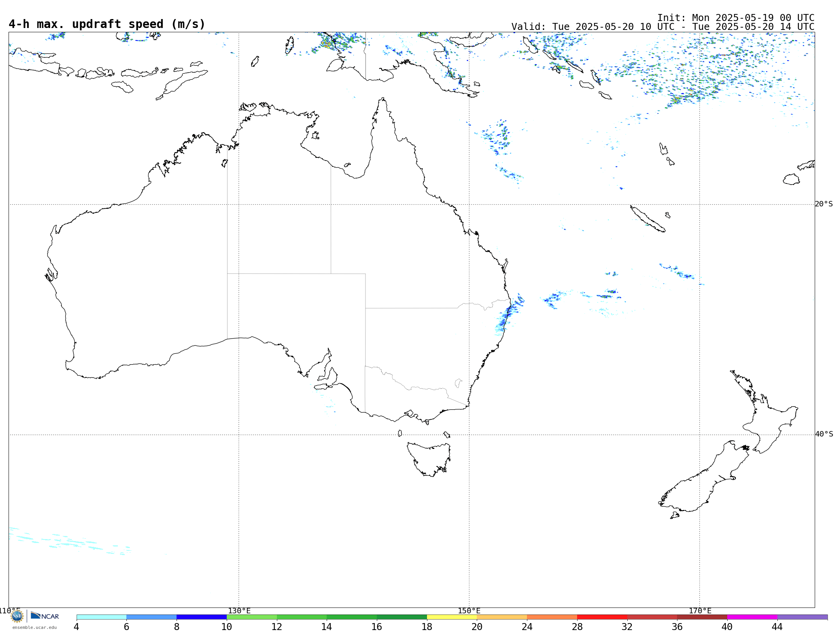Click the light green 10-12 color swatch

pos(252,617)
